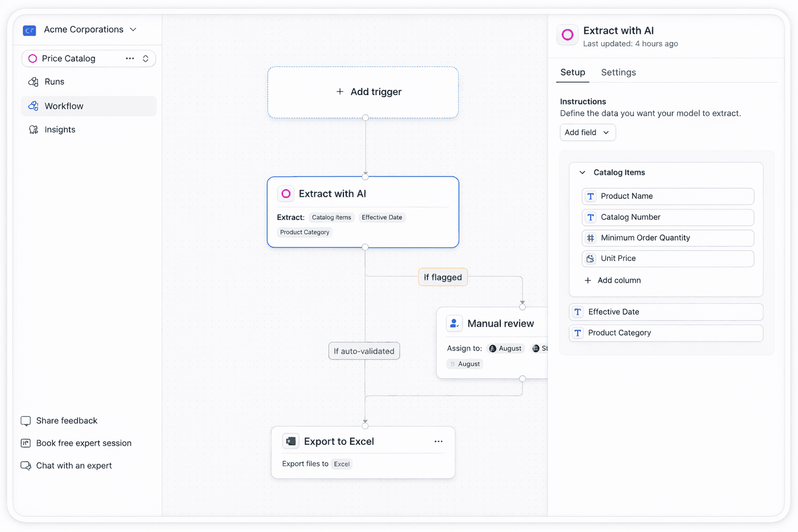Click the person-check icon on Manual review node
Image resolution: width=798 pixels, height=532 pixels.
coord(454,323)
